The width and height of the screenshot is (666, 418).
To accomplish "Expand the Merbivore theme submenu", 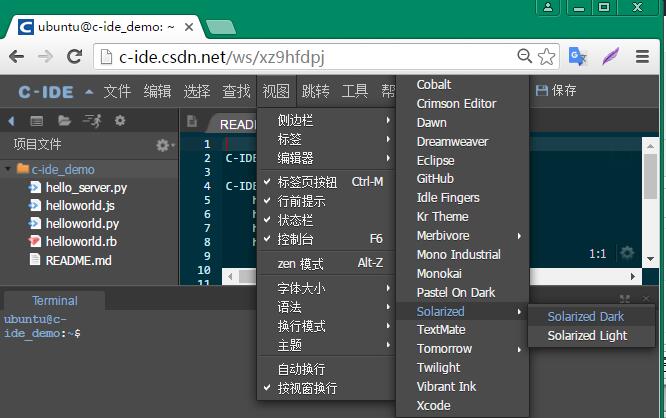I will pyautogui.click(x=463, y=235).
